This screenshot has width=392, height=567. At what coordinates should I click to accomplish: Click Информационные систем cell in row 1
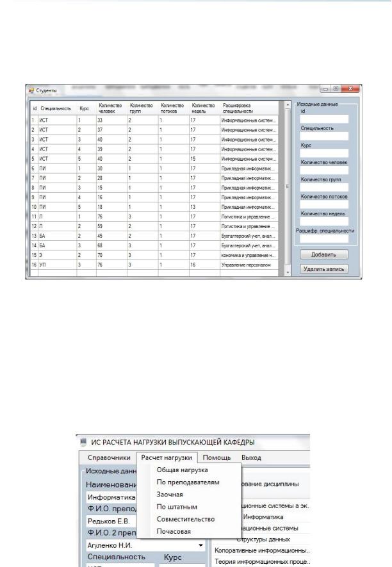249,120
